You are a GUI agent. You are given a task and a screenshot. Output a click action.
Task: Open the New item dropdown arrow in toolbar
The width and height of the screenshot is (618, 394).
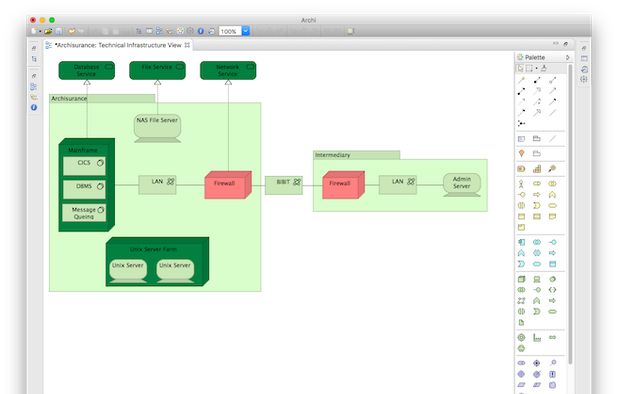[40, 31]
